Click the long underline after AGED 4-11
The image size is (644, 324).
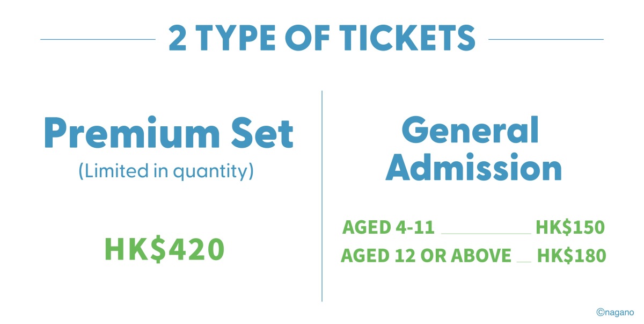pyautogui.click(x=486, y=234)
